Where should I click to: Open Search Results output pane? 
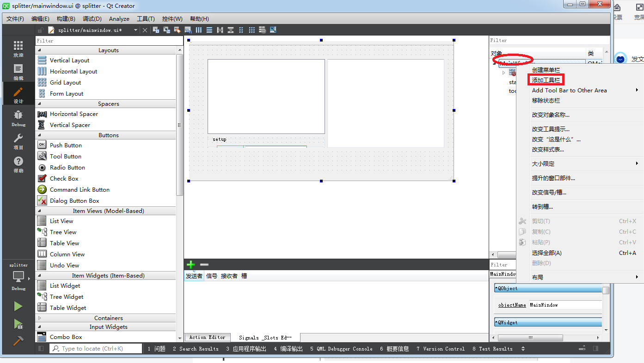point(196,349)
